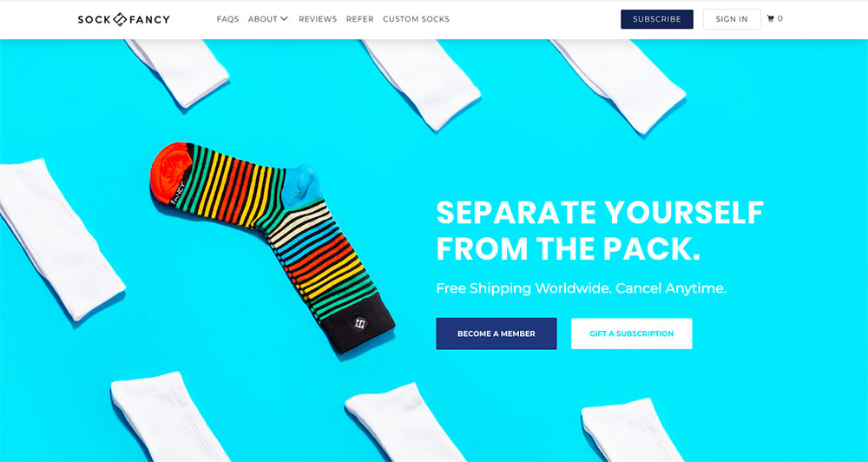Open the Custom Socks page
868x462 pixels.
click(x=417, y=19)
